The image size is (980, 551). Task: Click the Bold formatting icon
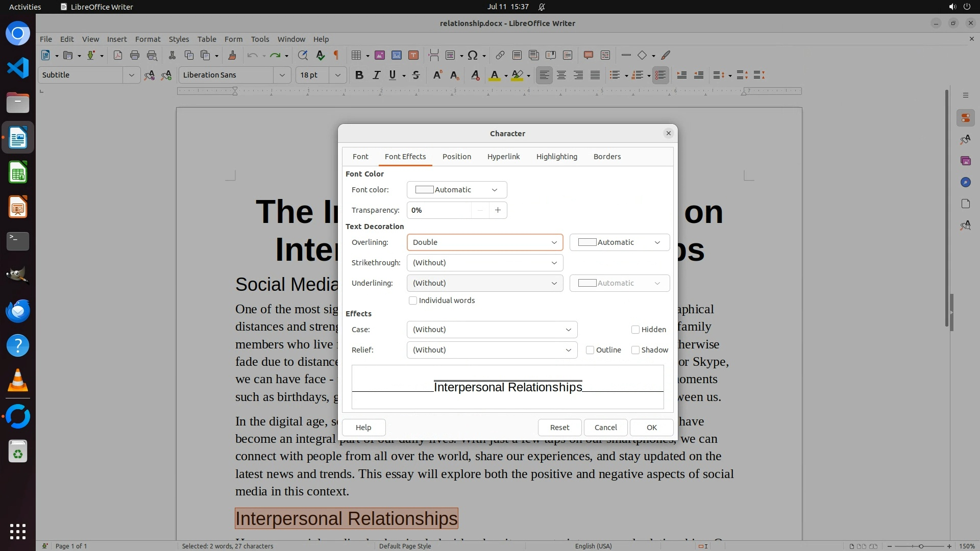(x=359, y=75)
